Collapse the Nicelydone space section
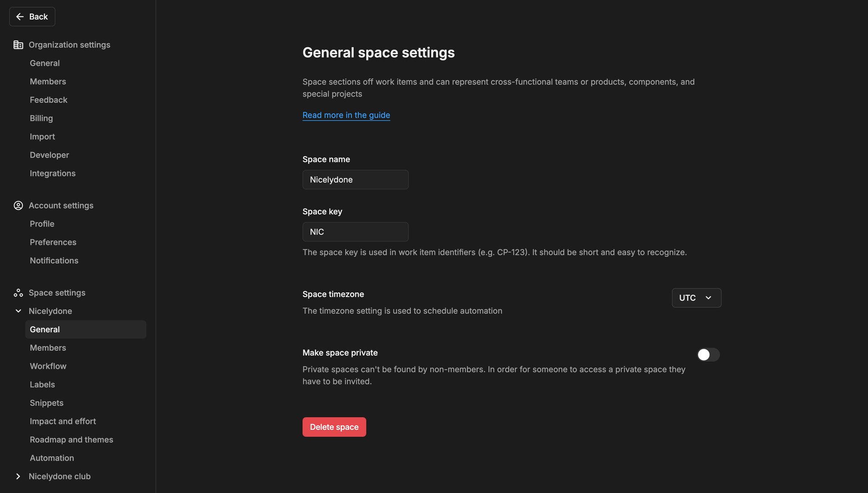868x493 pixels. (x=18, y=311)
